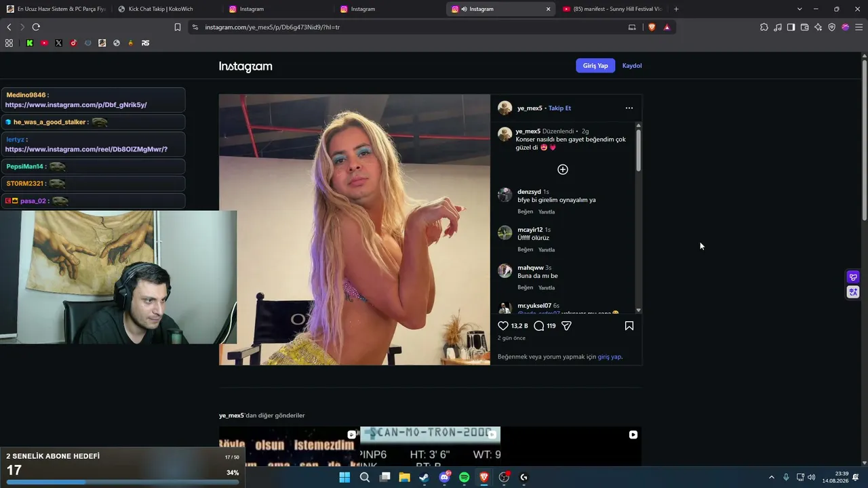
Task: Open the ye_mex5 profile name in post header
Action: click(530, 108)
